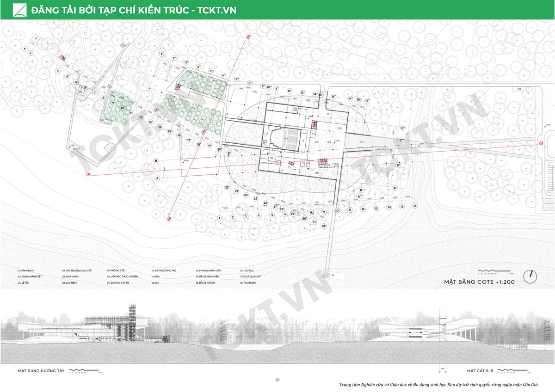Click the grid axis bubble labeled B at left
The height and width of the screenshot is (392, 555).
coord(156,161)
